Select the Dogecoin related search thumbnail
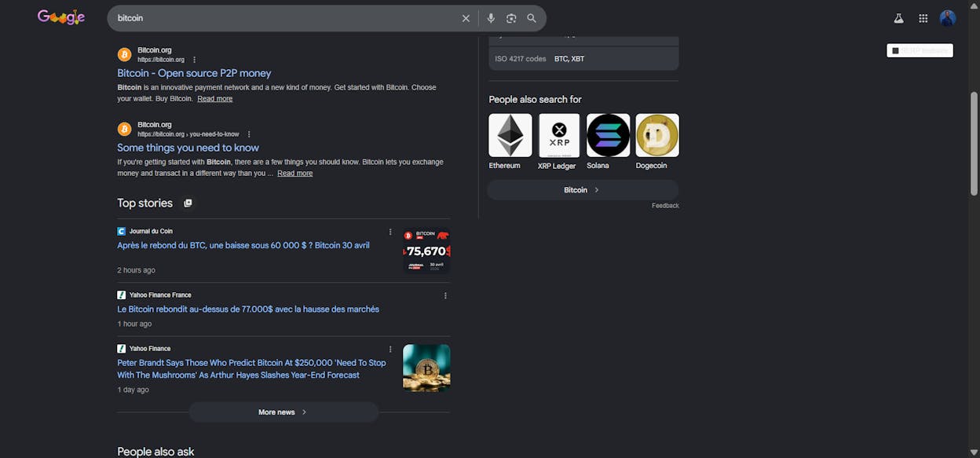This screenshot has width=980, height=458. point(657,135)
